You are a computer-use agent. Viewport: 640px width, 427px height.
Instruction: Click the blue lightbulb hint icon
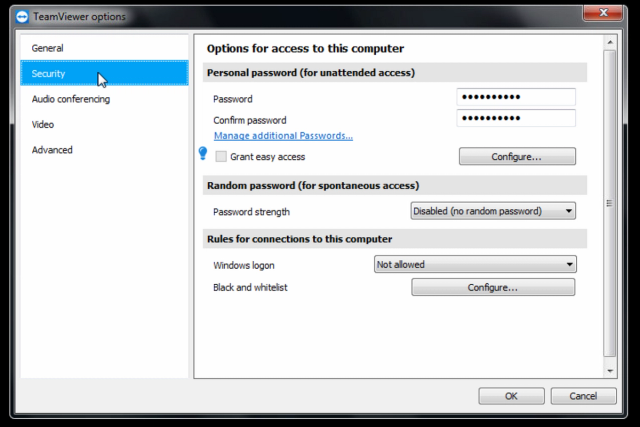point(203,153)
